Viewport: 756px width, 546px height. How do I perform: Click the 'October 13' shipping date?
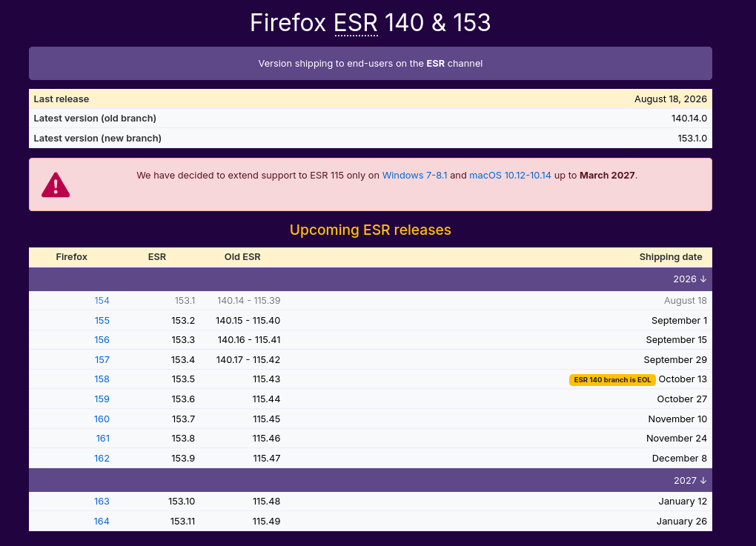click(x=683, y=379)
